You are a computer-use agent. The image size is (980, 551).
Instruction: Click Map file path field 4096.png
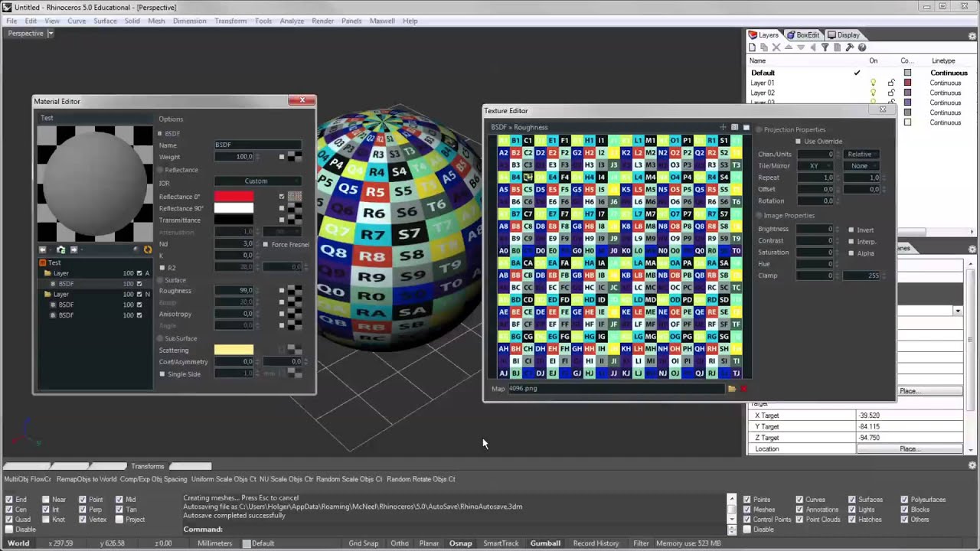pos(616,389)
